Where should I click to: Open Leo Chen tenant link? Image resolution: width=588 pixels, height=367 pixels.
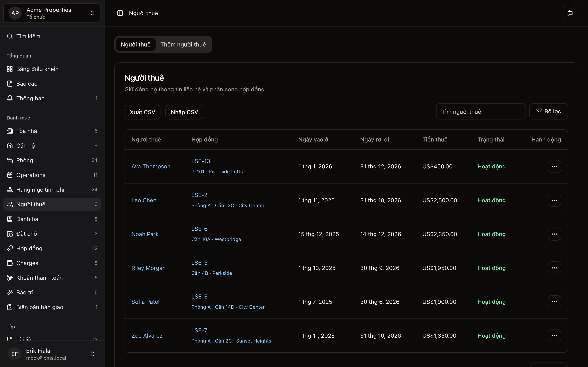(144, 200)
